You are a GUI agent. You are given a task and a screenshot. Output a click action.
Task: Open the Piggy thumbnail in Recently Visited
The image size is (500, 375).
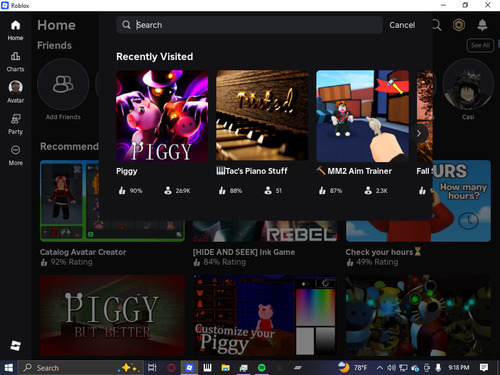tap(162, 116)
